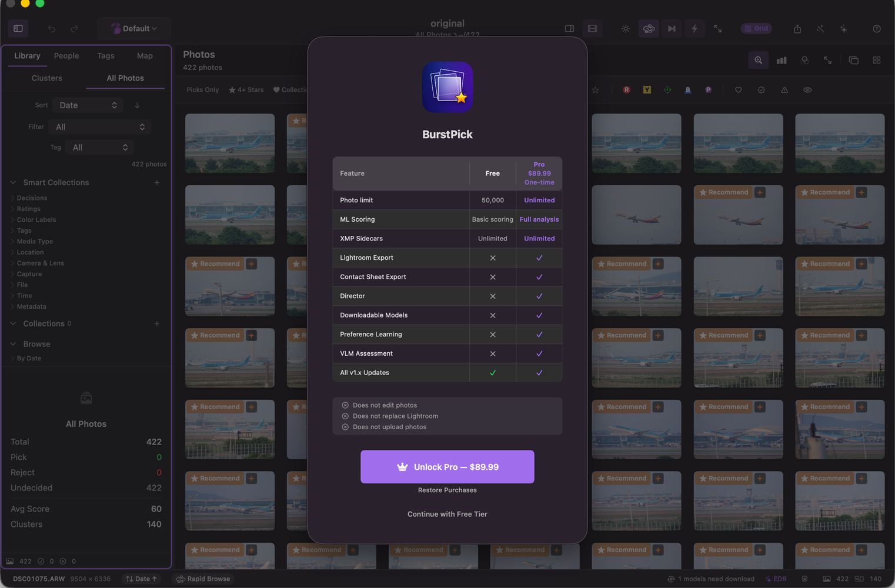
Task: Switch to the Map tab
Action: (145, 56)
